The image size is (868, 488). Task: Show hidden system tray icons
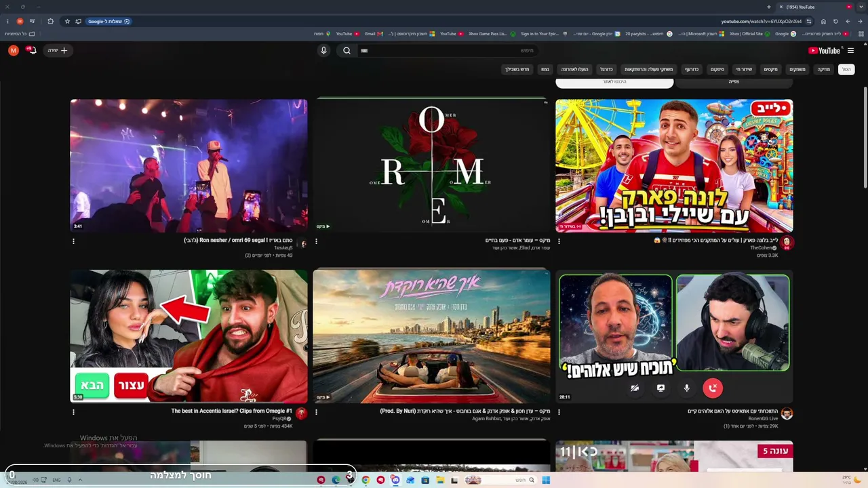[x=80, y=480]
